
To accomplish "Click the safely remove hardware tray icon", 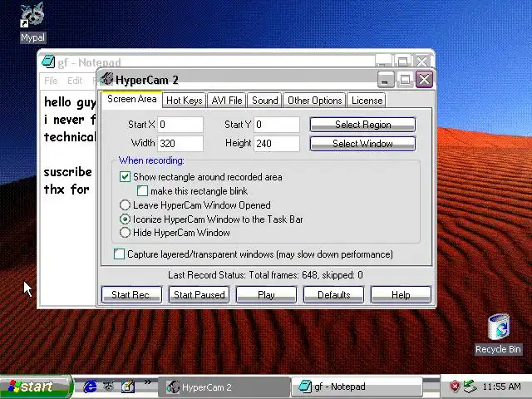I will point(470,387).
